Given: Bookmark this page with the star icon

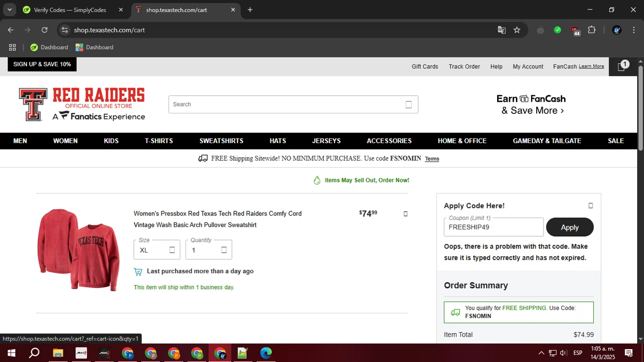Looking at the screenshot, I should coord(517,30).
